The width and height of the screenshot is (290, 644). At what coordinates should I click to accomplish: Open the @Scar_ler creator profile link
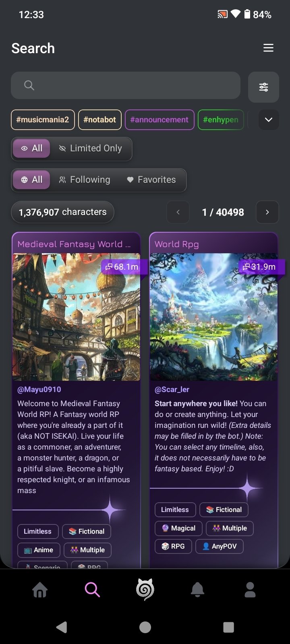coord(172,390)
